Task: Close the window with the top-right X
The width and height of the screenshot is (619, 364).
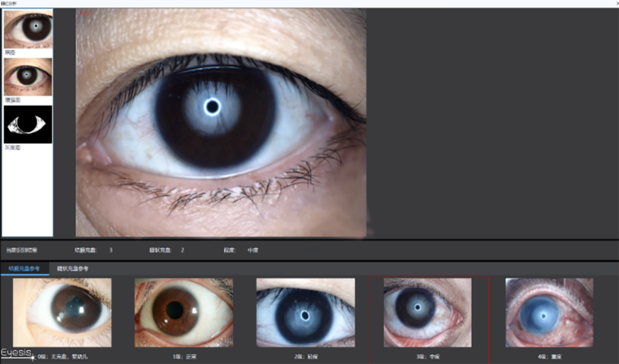Action: [616, 3]
